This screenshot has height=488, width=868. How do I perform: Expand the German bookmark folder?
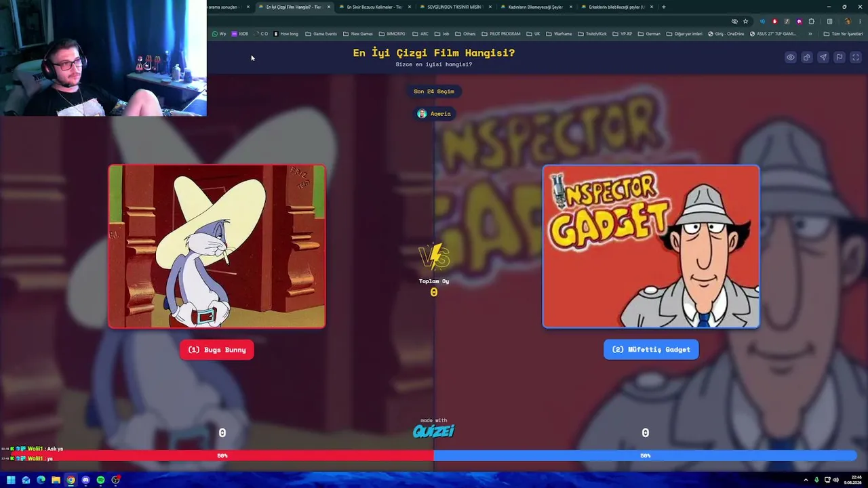coord(650,34)
